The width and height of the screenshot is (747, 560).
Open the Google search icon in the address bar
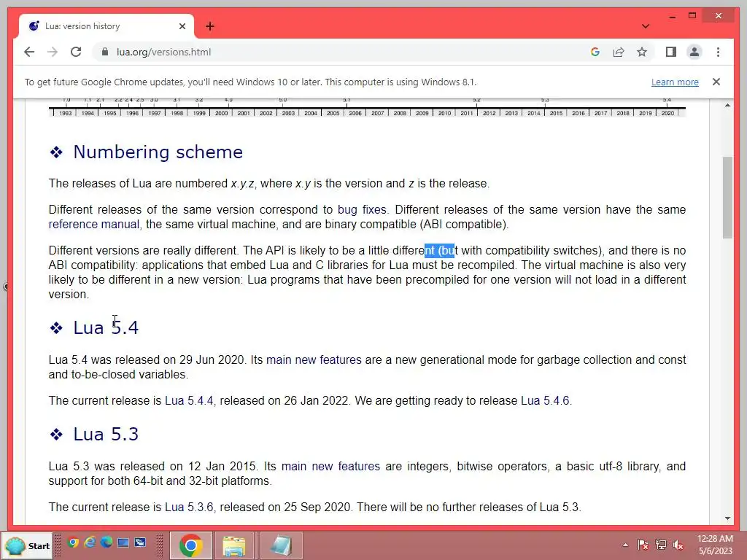(x=595, y=52)
